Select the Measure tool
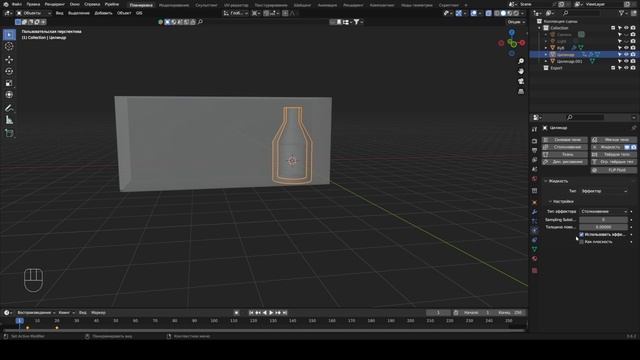Image resolution: width=640 pixels, height=360 pixels. [x=9, y=120]
